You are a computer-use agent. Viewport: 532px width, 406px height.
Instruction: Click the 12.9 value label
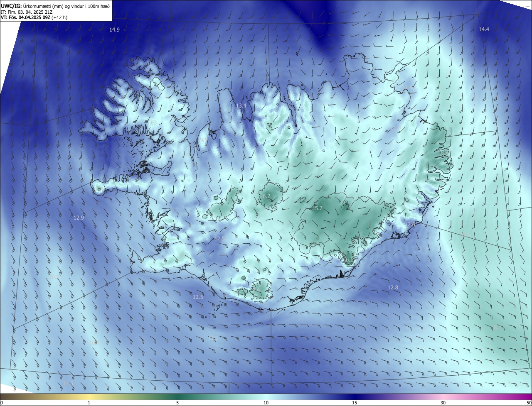point(79,218)
